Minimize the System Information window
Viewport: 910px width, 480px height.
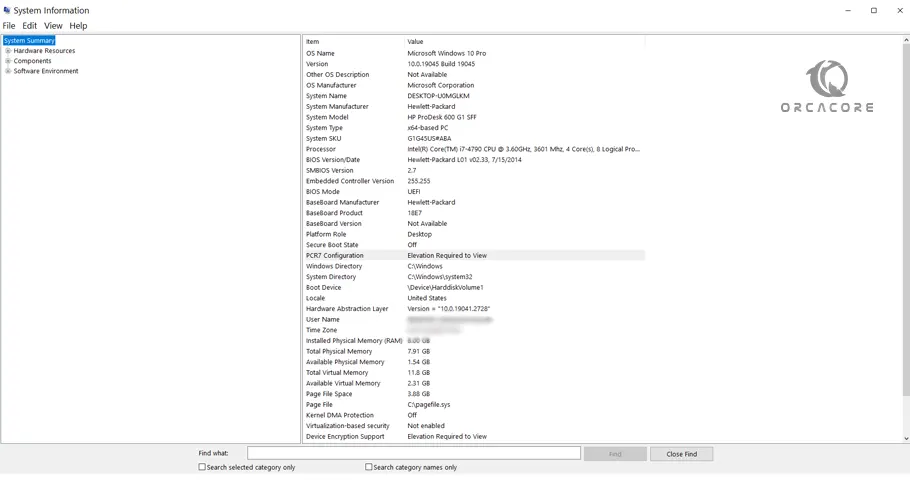pyautogui.click(x=848, y=10)
